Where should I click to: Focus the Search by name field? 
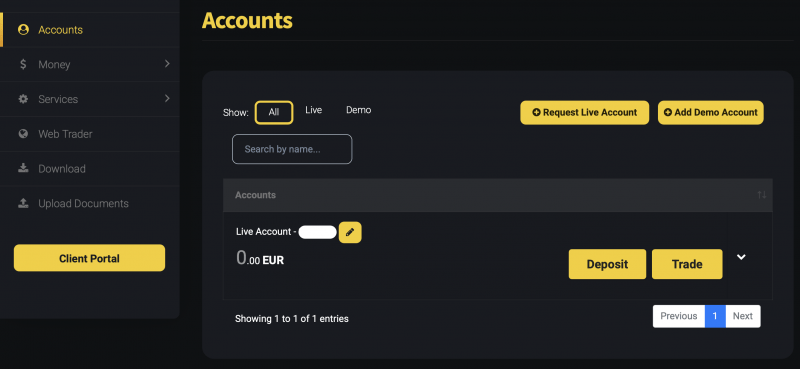292,149
